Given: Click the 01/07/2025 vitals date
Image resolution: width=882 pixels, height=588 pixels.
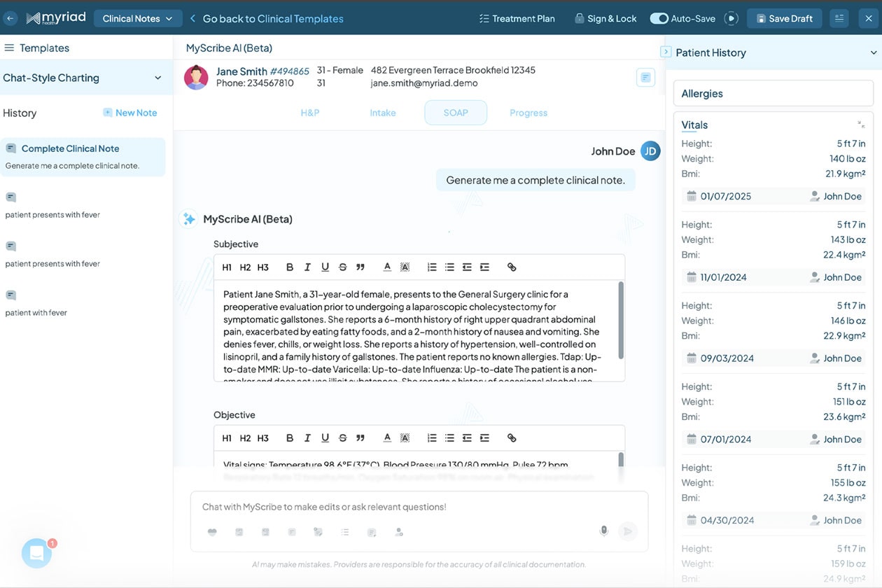Looking at the screenshot, I should pos(726,197).
